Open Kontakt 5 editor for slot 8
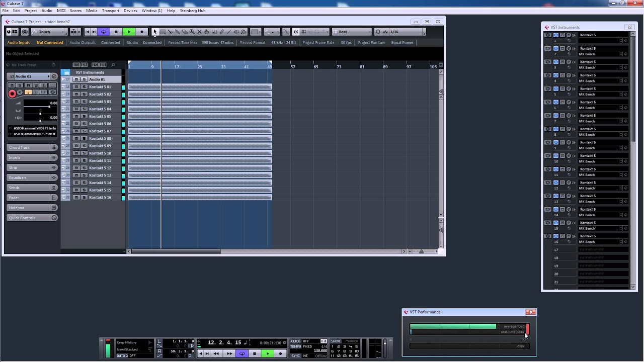 [x=569, y=129]
